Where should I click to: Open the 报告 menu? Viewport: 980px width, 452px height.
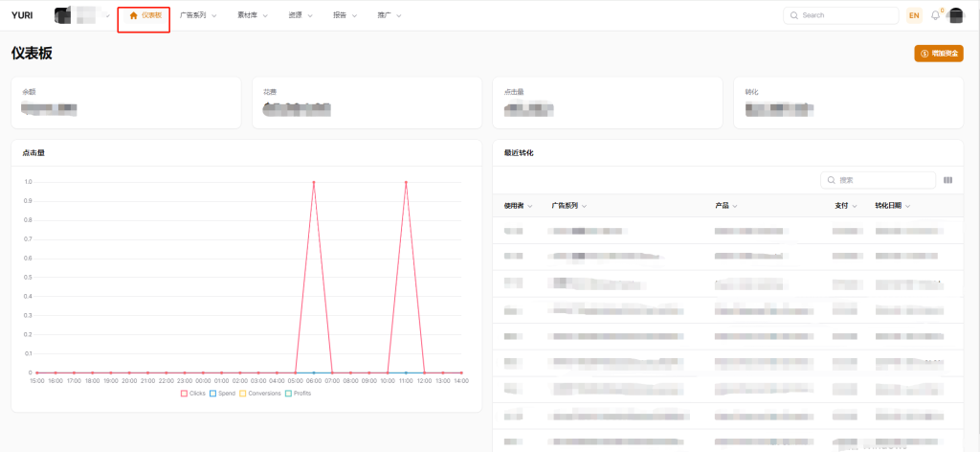point(345,15)
